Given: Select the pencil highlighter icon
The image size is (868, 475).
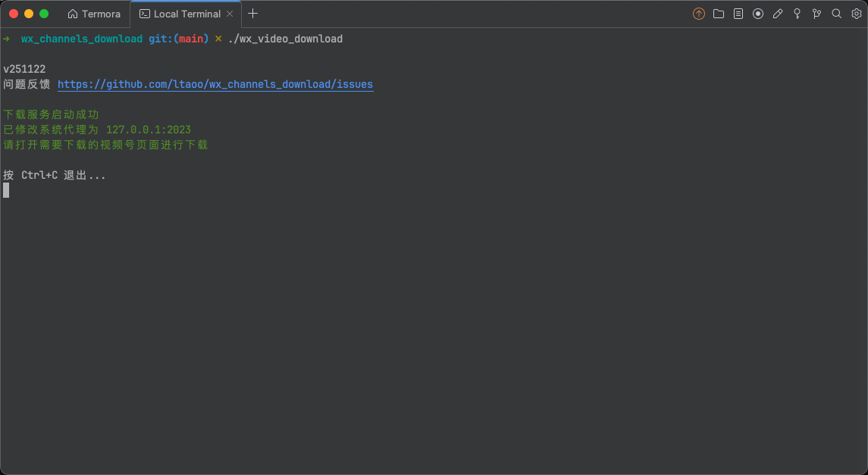Looking at the screenshot, I should [778, 14].
